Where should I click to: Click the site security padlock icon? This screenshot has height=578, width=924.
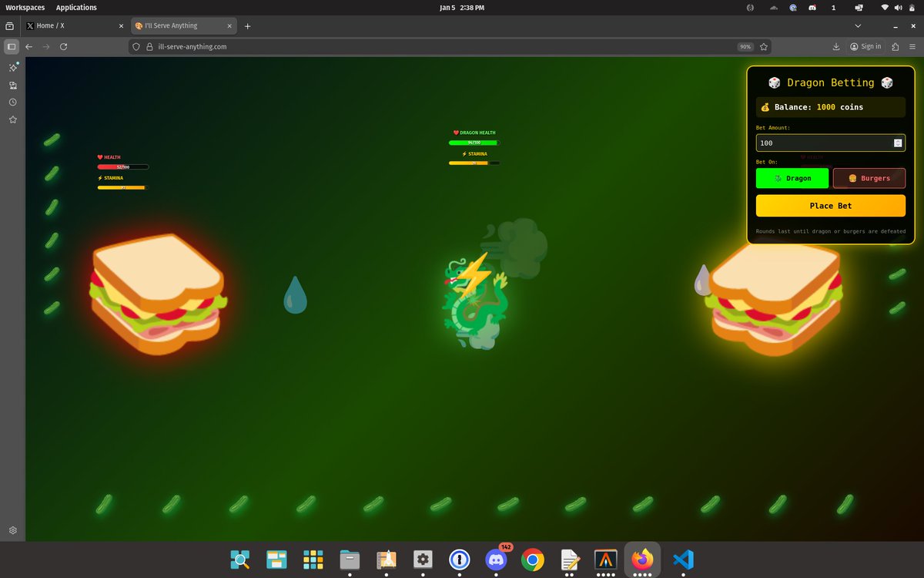click(x=149, y=46)
